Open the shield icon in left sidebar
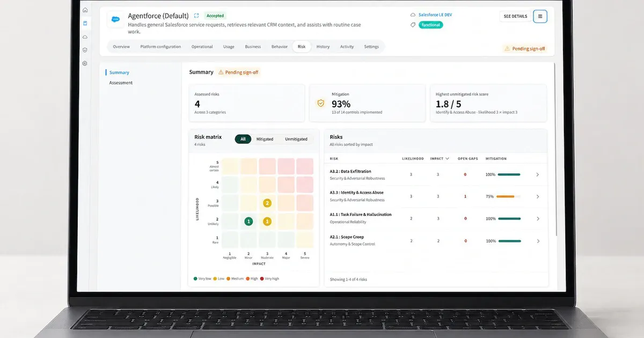 tap(85, 50)
